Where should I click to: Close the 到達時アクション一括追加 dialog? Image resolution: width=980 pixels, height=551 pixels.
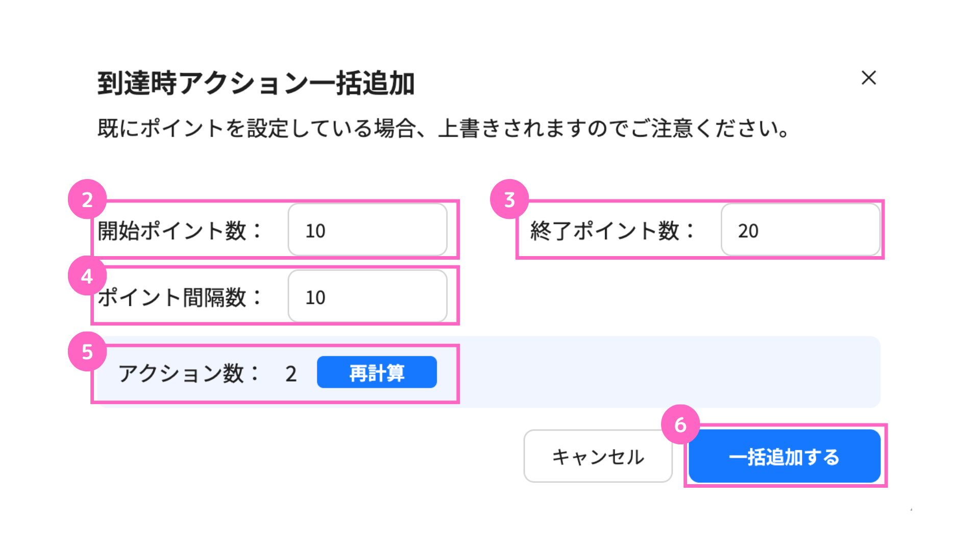click(868, 78)
